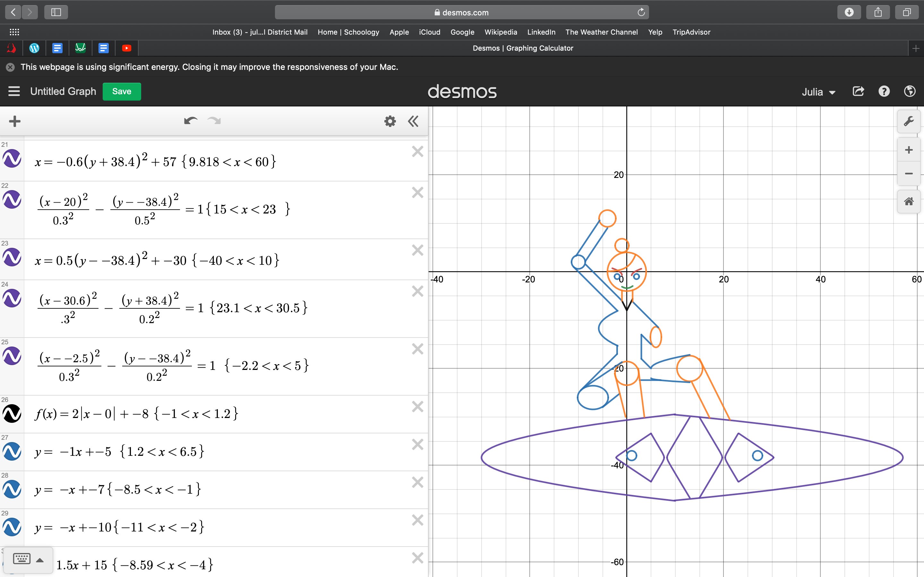This screenshot has height=577, width=924.
Task: Open the Desmos help question mark
Action: (884, 91)
